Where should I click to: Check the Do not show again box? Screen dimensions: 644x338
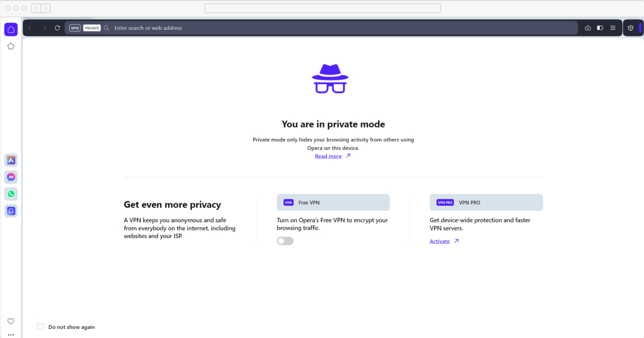coord(41,327)
